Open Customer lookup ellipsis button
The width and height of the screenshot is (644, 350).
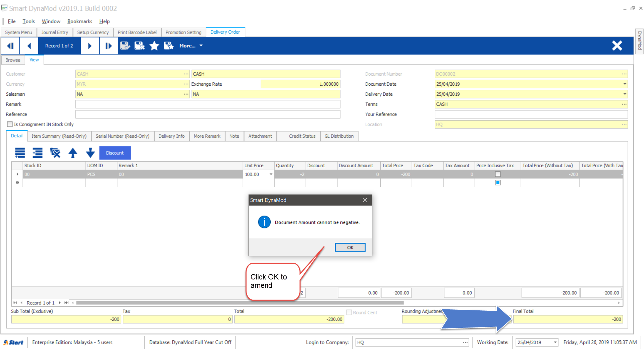click(186, 74)
